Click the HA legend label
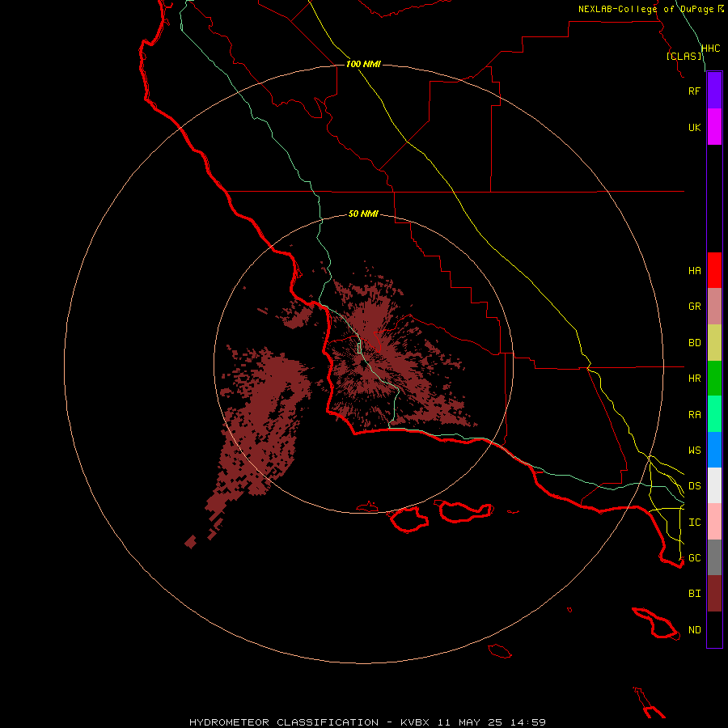 coord(694,271)
